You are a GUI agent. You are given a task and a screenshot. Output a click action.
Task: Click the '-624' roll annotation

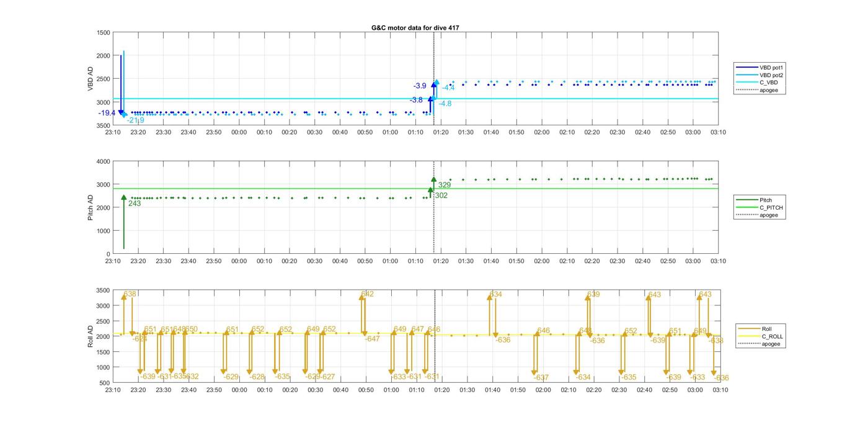tap(140, 339)
